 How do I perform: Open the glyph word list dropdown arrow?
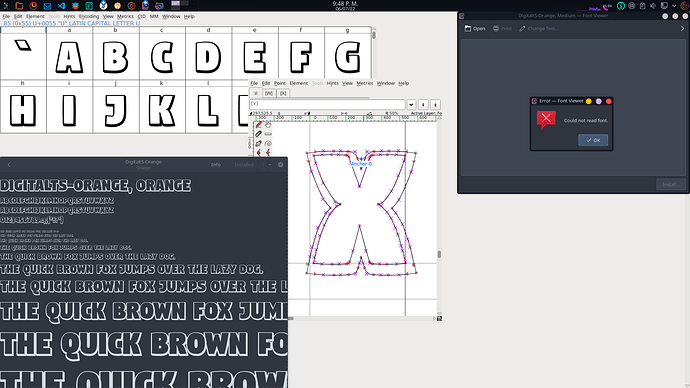pyautogui.click(x=411, y=105)
